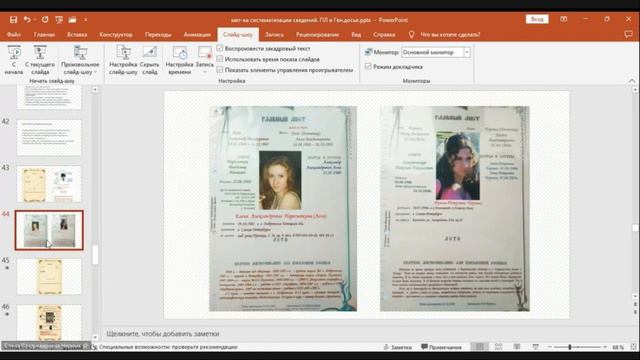Switch to Reading view icon
This screenshot has width=640, height=360.
517,347
